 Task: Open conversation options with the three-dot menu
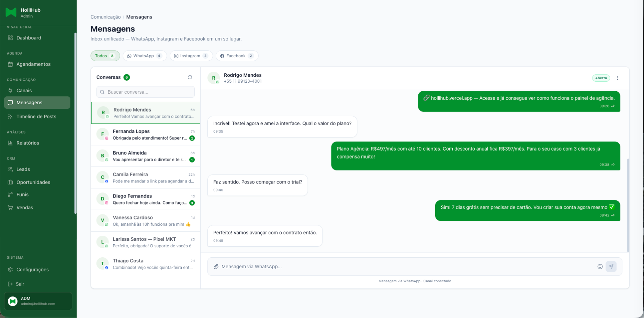tap(618, 78)
